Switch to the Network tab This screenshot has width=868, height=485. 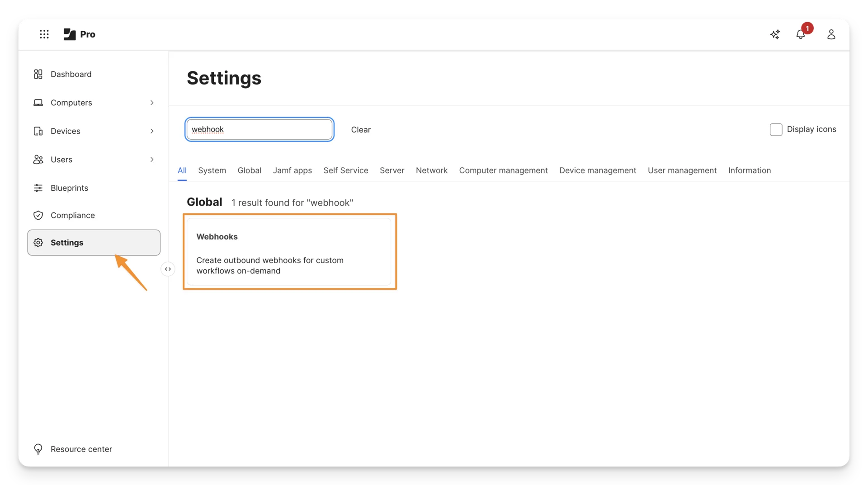[432, 170]
